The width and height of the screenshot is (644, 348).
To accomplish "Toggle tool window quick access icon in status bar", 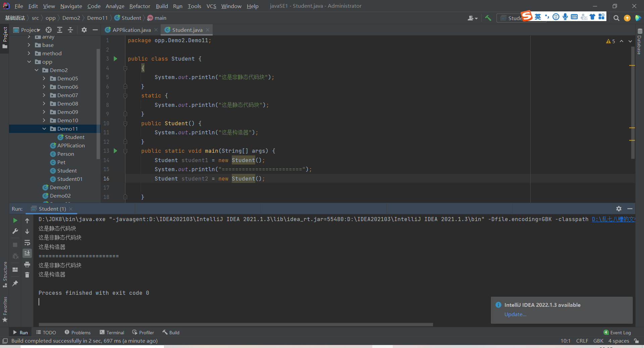I will tap(5, 341).
